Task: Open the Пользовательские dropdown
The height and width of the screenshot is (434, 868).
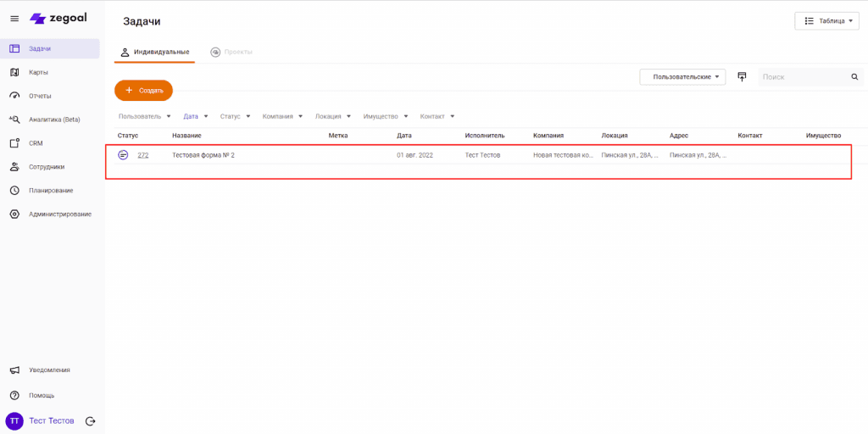Action: tap(687, 77)
